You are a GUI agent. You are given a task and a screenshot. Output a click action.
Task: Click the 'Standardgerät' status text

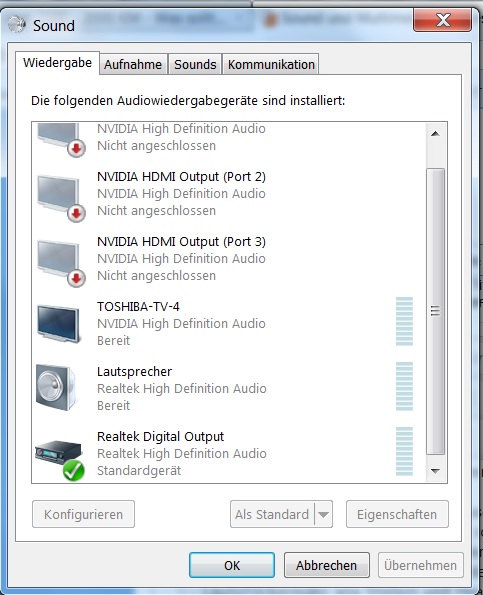coord(139,471)
